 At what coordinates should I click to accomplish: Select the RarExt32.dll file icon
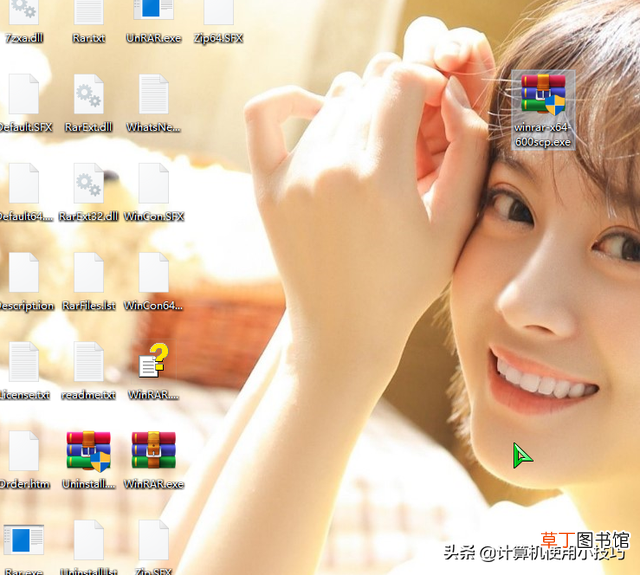[89, 183]
